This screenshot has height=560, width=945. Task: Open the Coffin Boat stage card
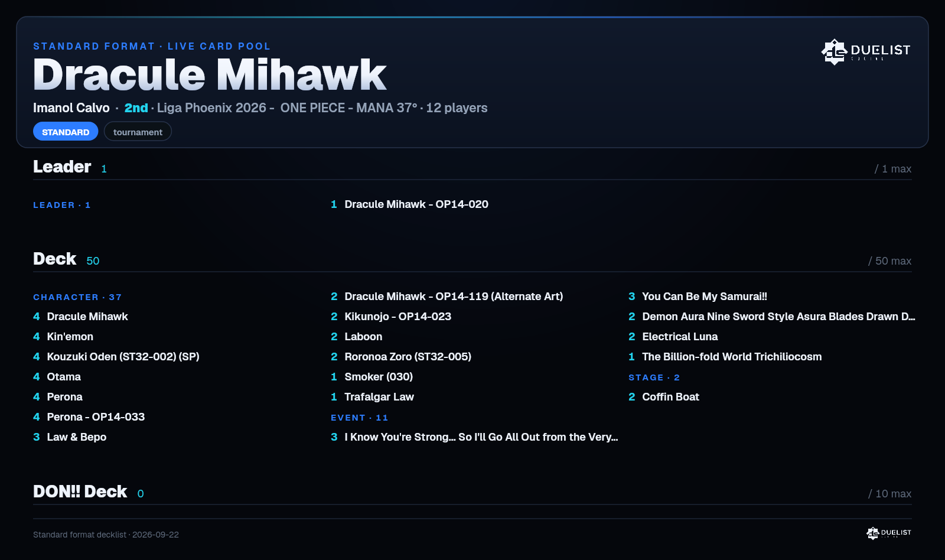click(664, 397)
